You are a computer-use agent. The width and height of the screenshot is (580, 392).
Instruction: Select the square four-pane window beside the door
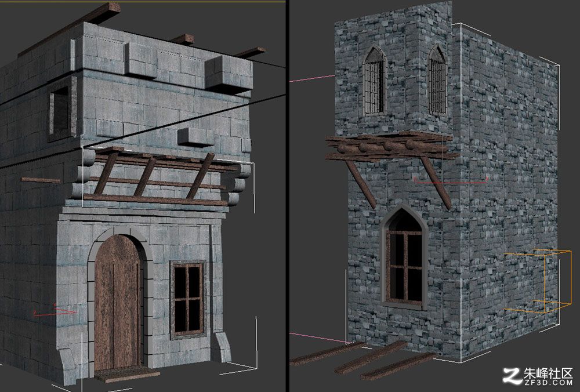188,300
